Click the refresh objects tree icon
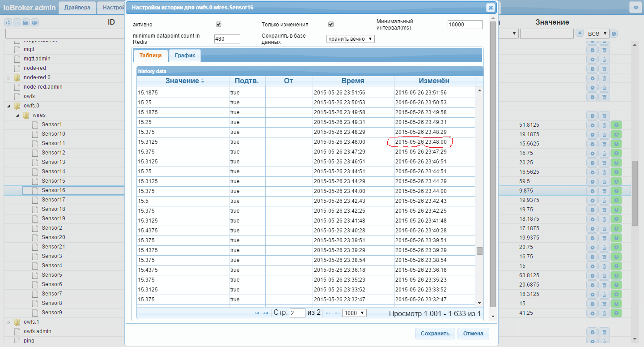The image size is (644, 347). coord(8,22)
